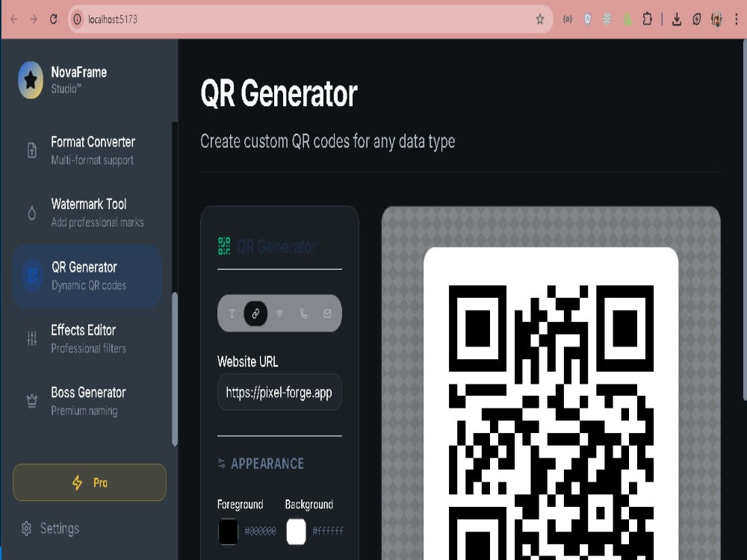The width and height of the screenshot is (747, 560).
Task: Open Settings in the sidebar
Action: coord(50,529)
